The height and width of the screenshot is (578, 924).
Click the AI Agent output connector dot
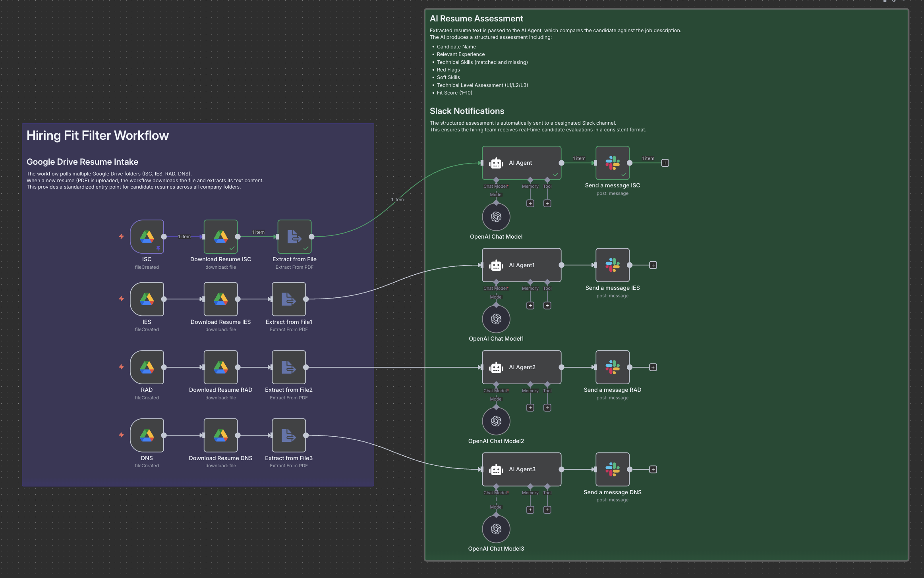coord(561,163)
